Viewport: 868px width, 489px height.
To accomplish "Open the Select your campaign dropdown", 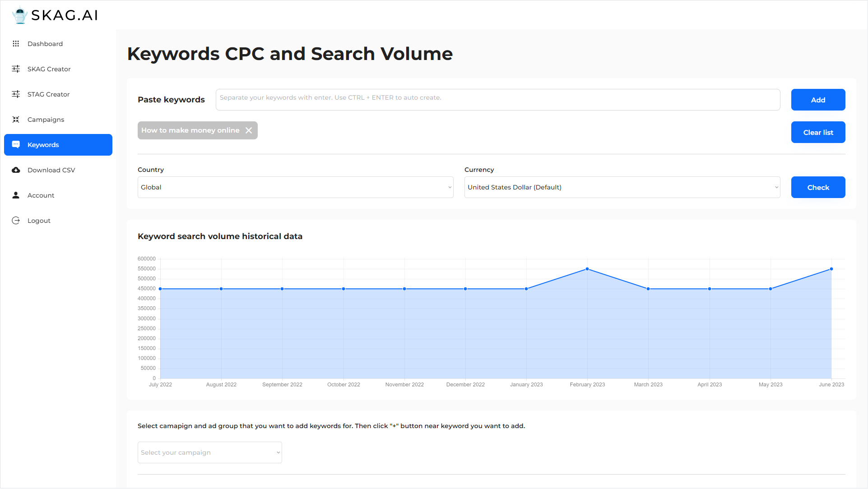I will 209,452.
